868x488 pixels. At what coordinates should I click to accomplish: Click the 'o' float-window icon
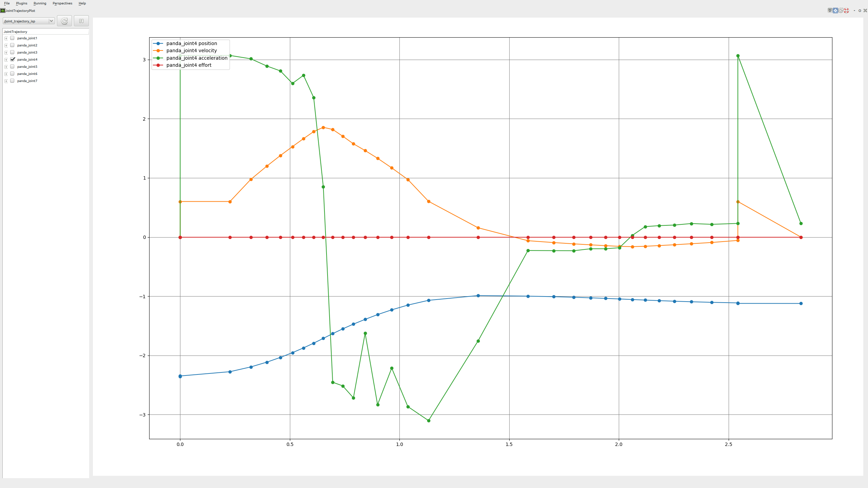pos(860,11)
